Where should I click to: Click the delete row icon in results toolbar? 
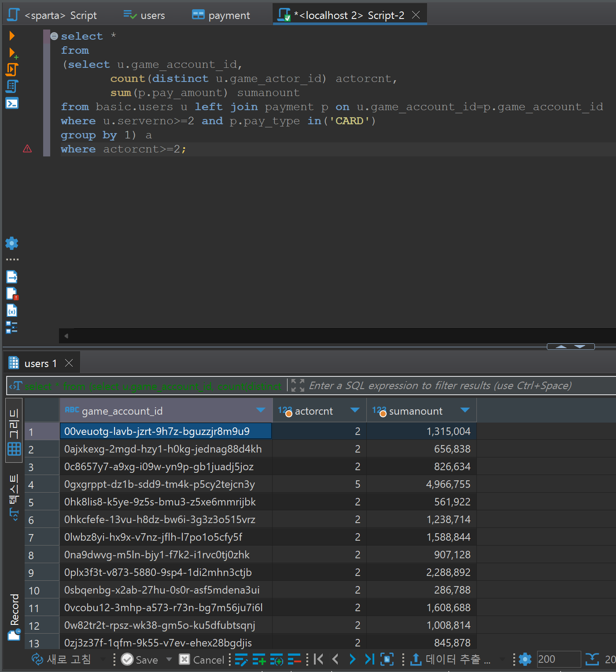(294, 659)
